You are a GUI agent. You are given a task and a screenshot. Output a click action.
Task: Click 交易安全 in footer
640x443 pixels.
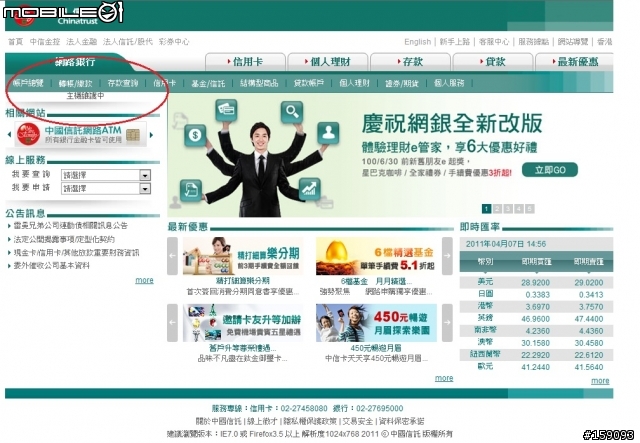(358, 421)
